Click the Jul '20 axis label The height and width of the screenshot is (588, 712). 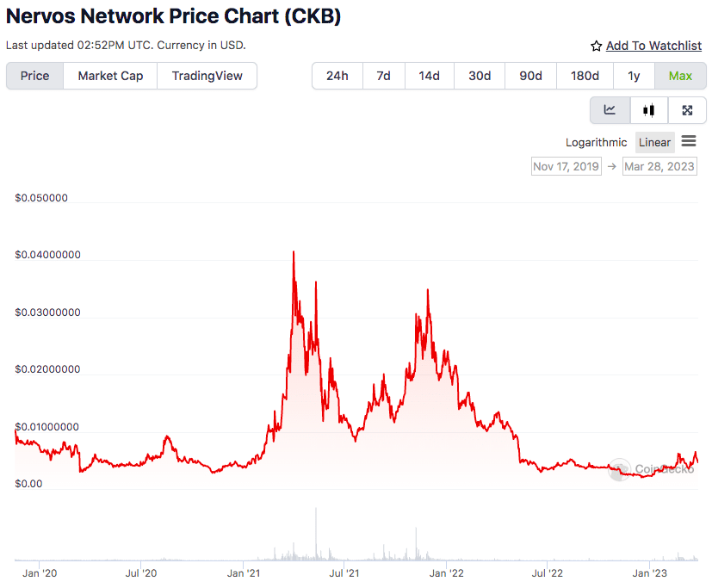point(141,573)
